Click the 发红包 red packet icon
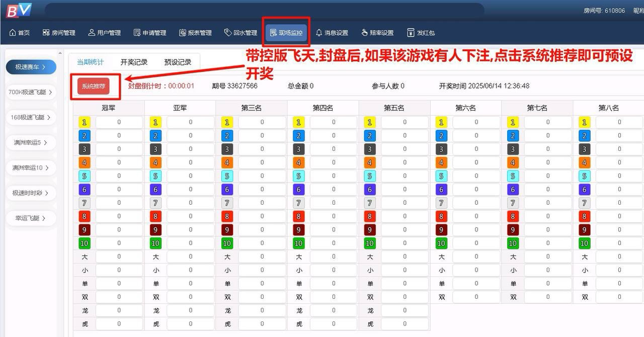 [411, 33]
